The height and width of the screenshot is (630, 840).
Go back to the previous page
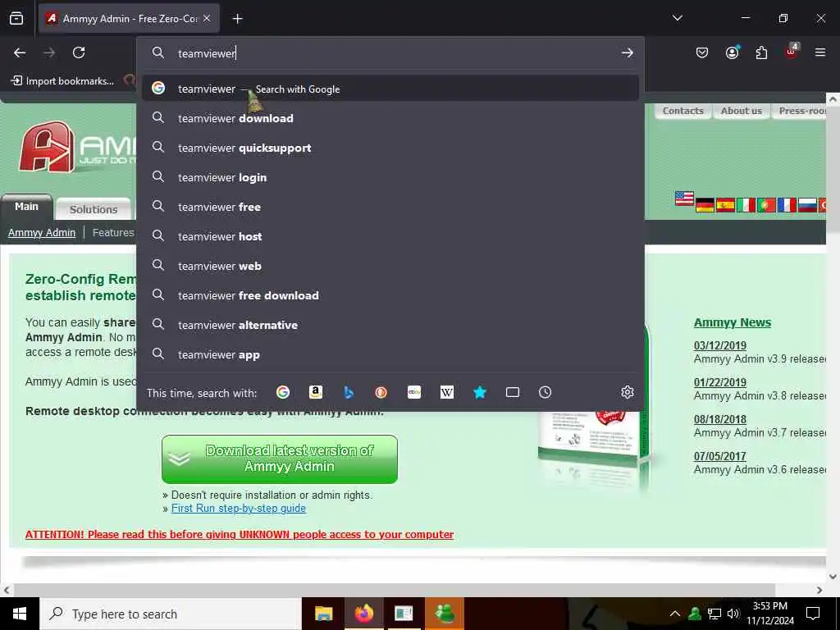20,52
